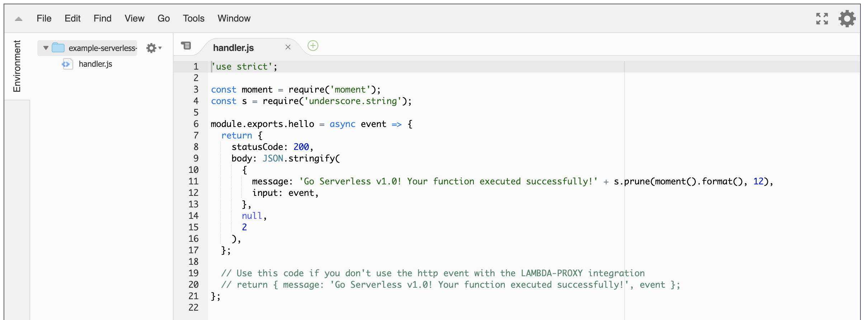Open the Tools menu

[x=193, y=19]
